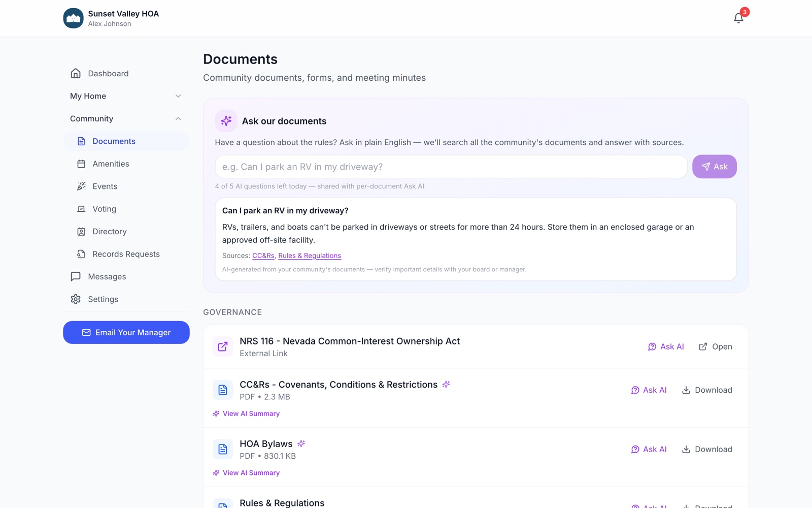This screenshot has width=812, height=508.
Task: Click the Directory contact icon
Action: pos(81,232)
